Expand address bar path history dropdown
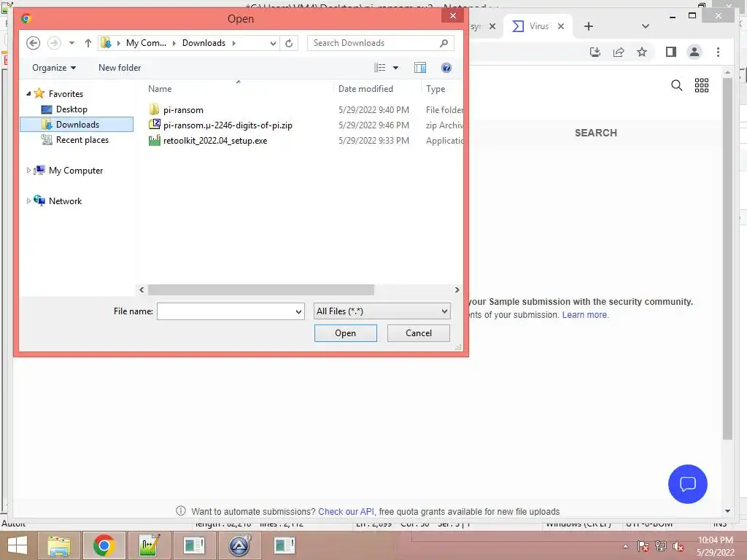Screen dimensions: 747x560 [x=273, y=43]
